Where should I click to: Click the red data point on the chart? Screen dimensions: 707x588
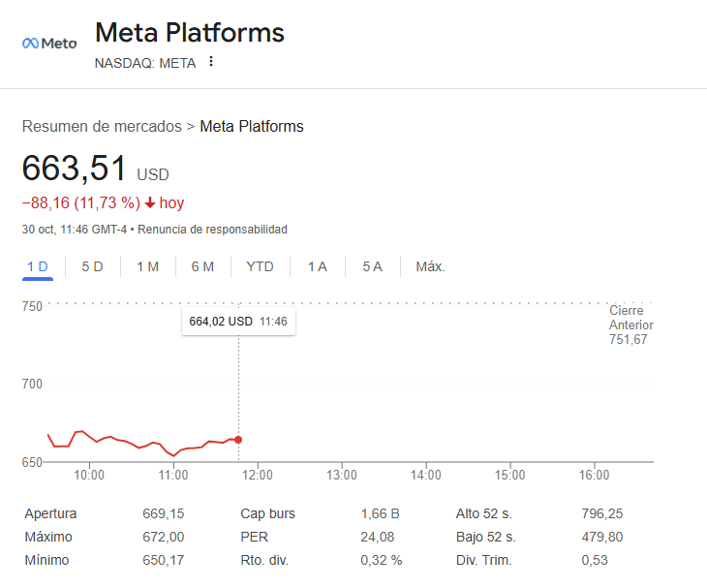coord(238,440)
